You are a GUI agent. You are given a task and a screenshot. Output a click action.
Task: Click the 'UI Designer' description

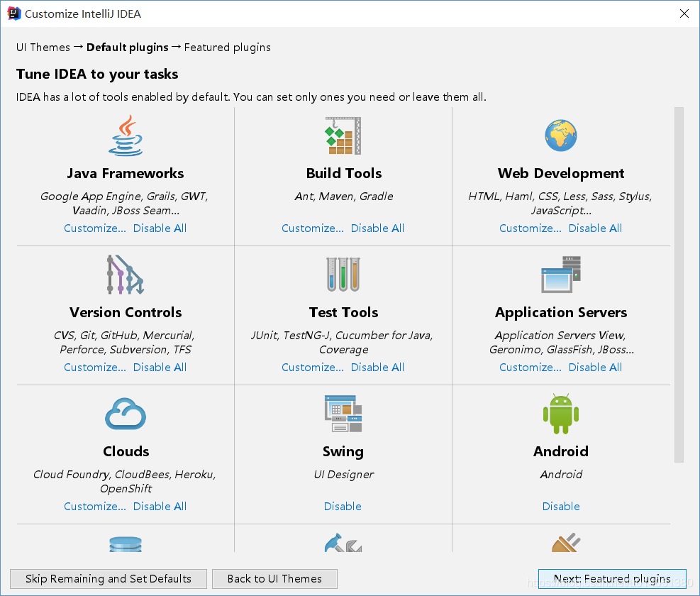[344, 475]
